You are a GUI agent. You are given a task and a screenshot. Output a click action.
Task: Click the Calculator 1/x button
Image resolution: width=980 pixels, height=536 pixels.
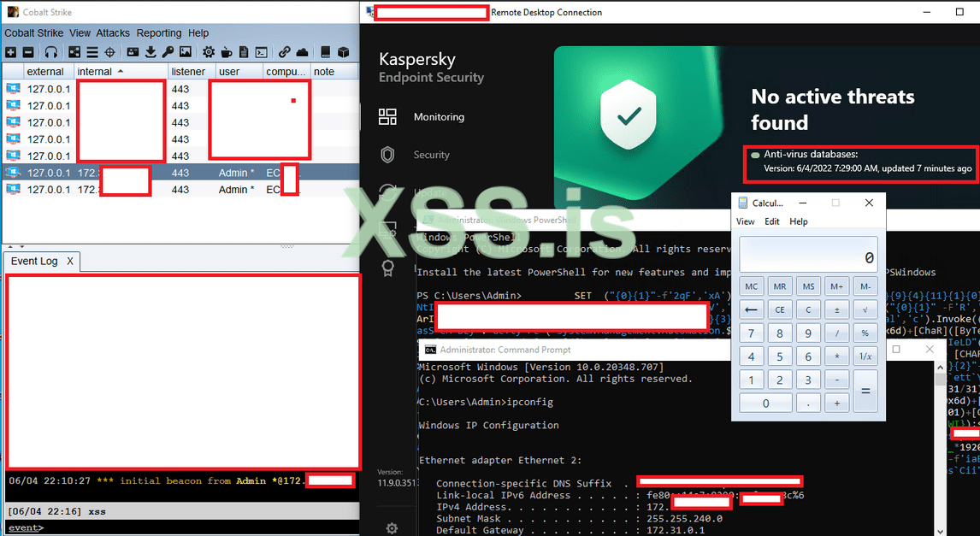[x=865, y=356]
